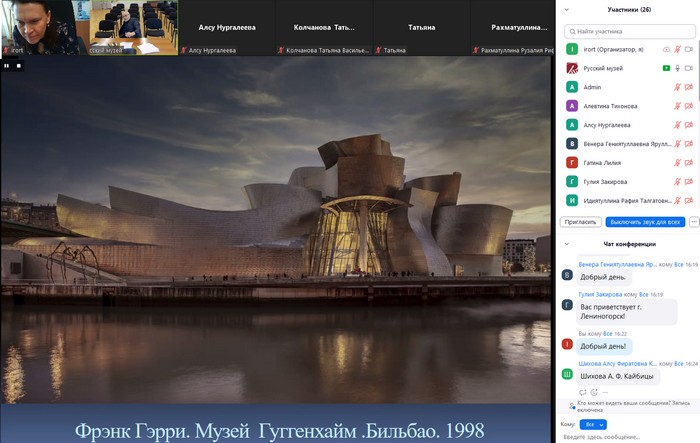Click Идиятуллина Рафия's muted microphone icon
Image resolution: width=700 pixels, height=443 pixels.
(x=677, y=201)
